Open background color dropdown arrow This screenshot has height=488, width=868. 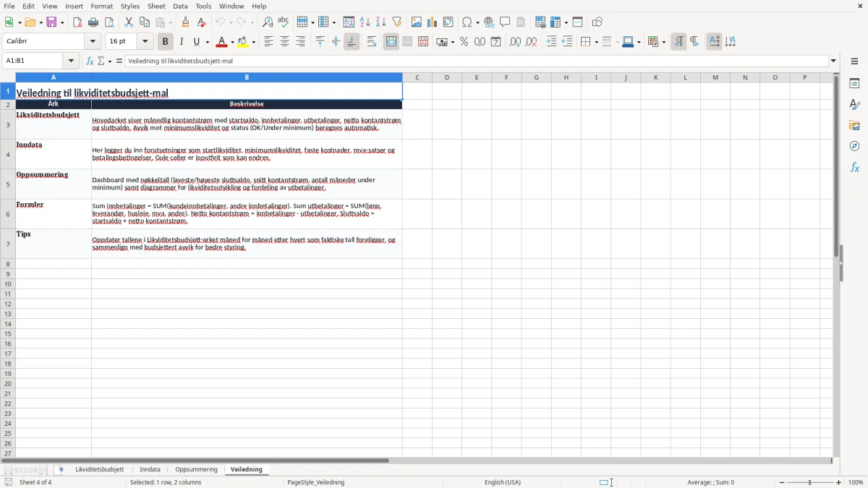[x=253, y=43]
